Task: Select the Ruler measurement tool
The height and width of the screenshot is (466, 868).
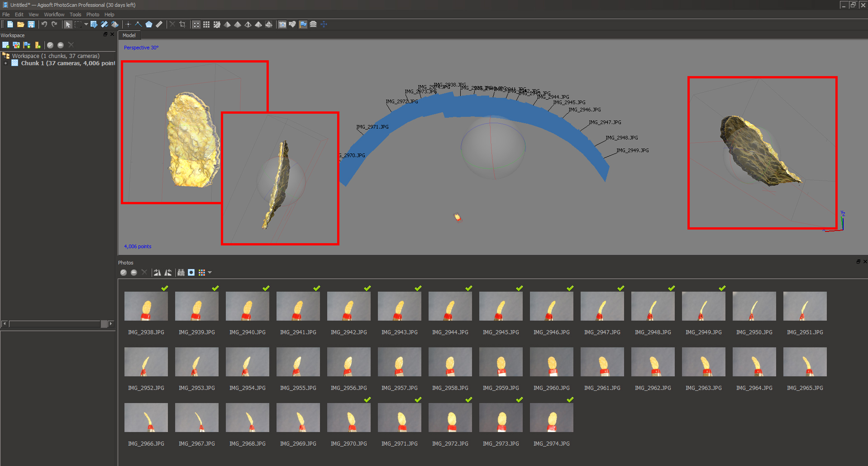Action: coord(159,24)
